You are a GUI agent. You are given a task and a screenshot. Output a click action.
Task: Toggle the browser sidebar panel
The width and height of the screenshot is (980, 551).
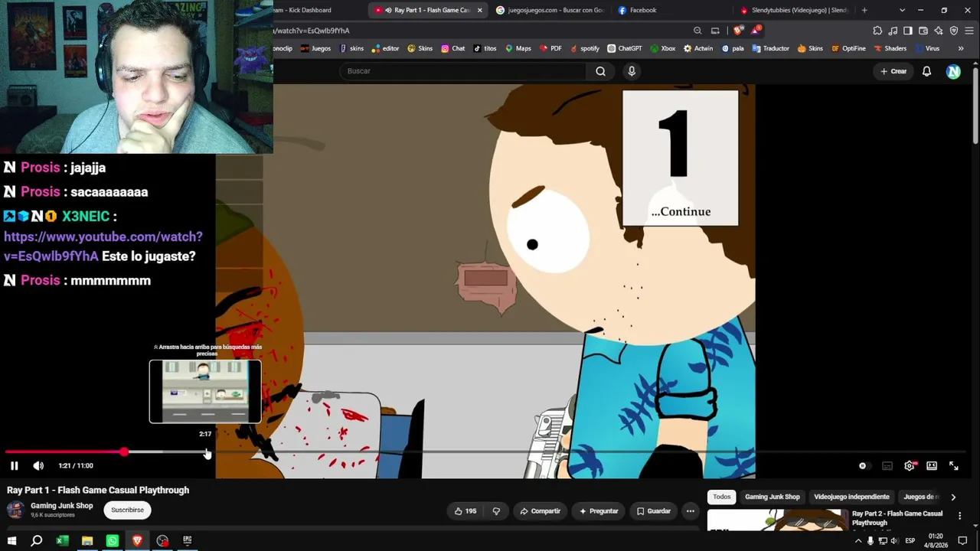(908, 31)
